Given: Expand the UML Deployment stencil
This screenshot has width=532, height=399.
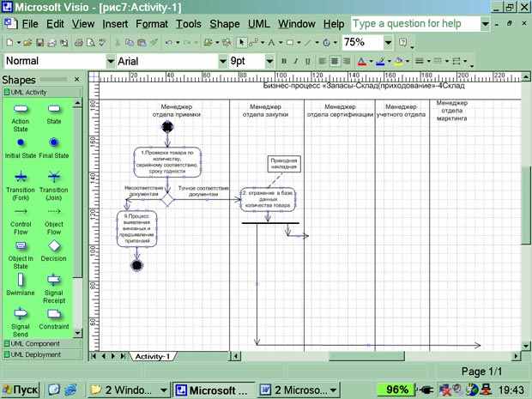Looking at the screenshot, I should (x=42, y=354).
